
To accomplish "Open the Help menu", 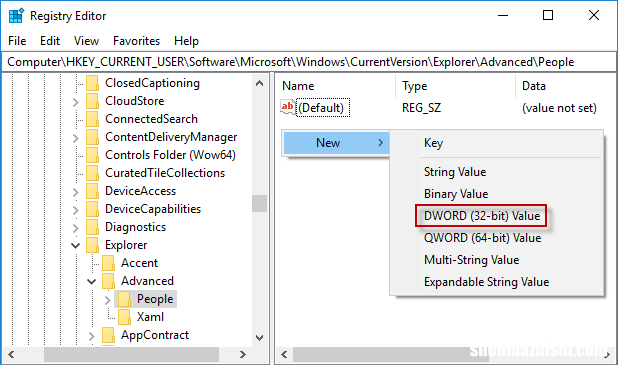I will click(x=186, y=41).
